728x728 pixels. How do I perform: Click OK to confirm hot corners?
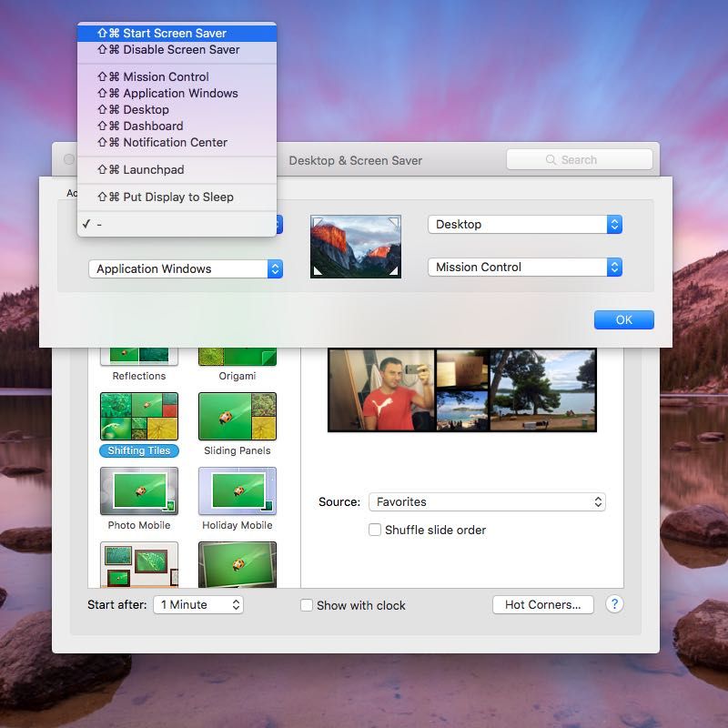624,320
